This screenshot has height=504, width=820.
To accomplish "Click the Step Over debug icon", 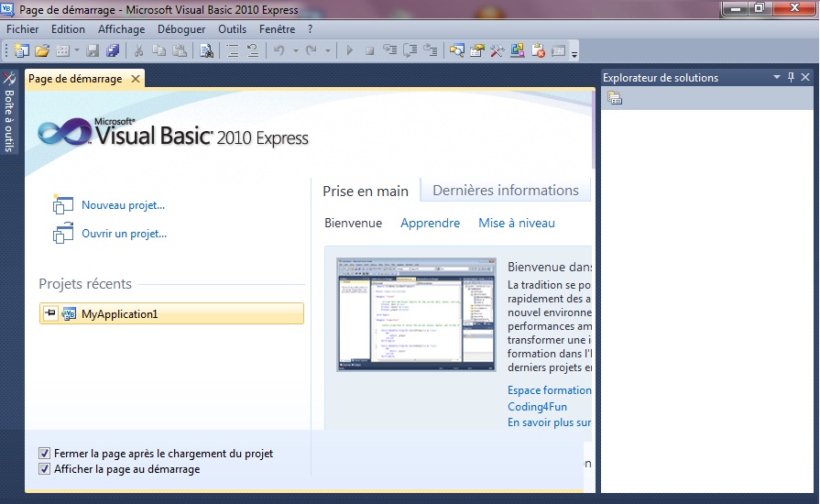I will coord(410,50).
